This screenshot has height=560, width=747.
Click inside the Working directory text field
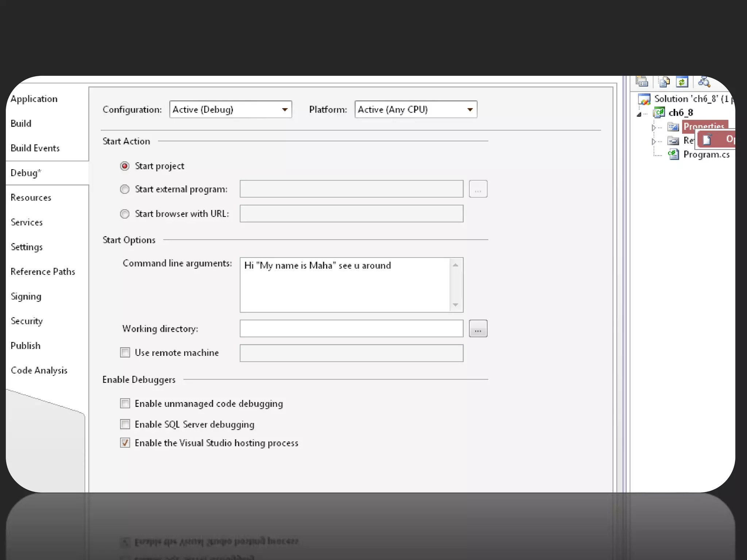tap(351, 329)
